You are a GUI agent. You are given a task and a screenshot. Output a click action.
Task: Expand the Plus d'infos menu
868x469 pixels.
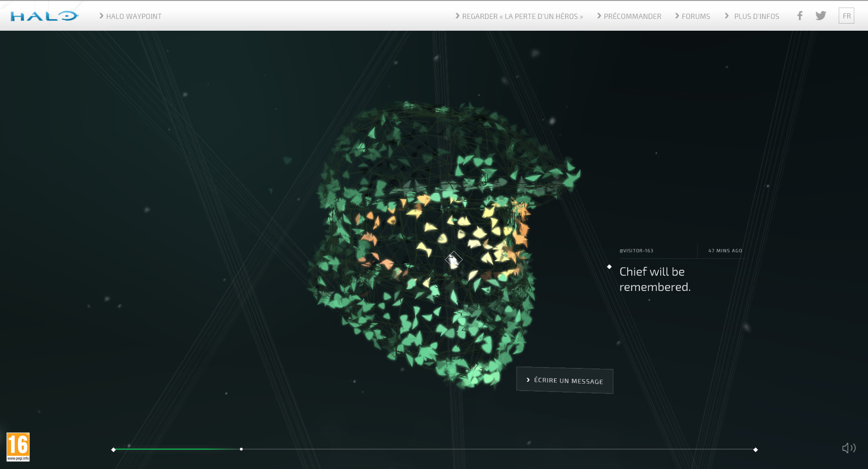(x=756, y=17)
